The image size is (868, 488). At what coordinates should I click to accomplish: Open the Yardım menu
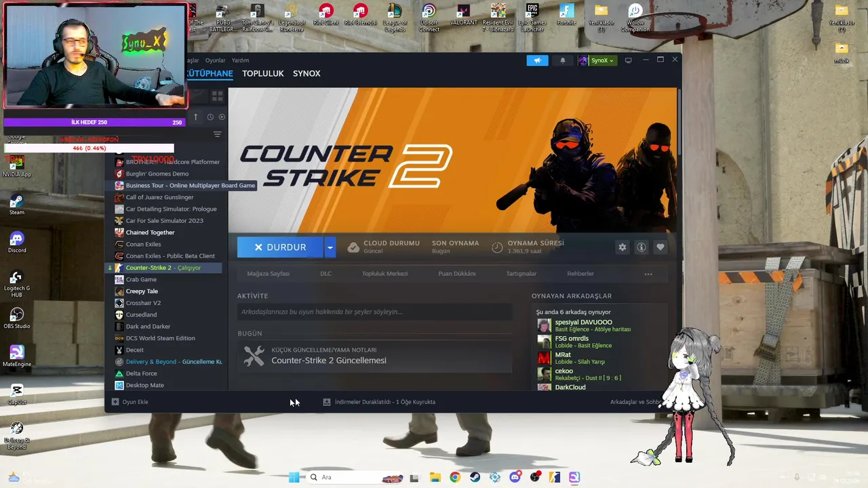[240, 60]
